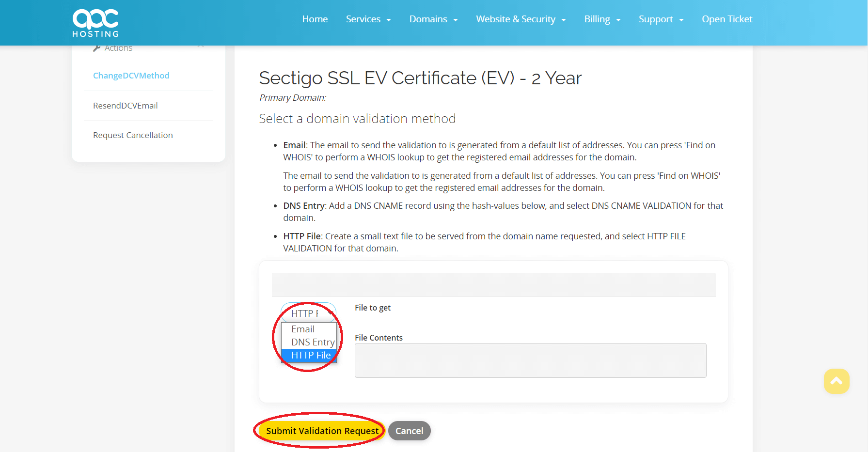868x452 pixels.
Task: Open the Home menu item
Action: click(x=315, y=19)
